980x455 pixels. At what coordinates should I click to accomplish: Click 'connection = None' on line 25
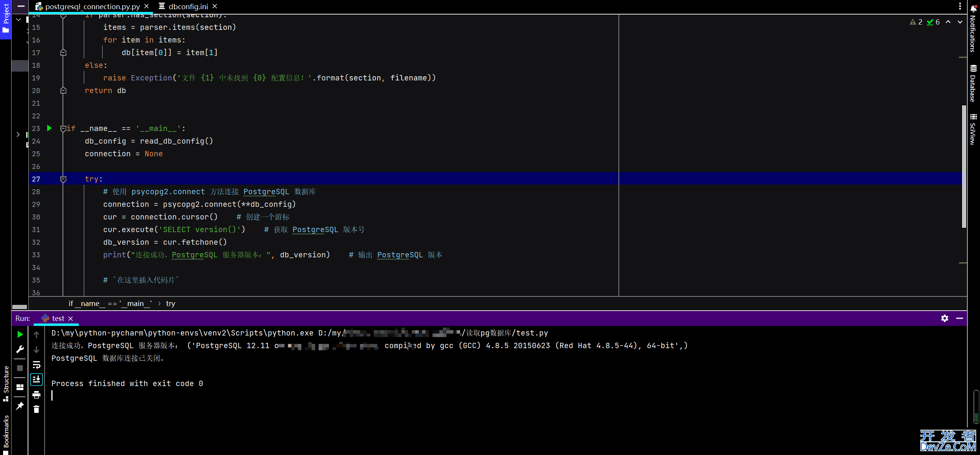tap(124, 154)
